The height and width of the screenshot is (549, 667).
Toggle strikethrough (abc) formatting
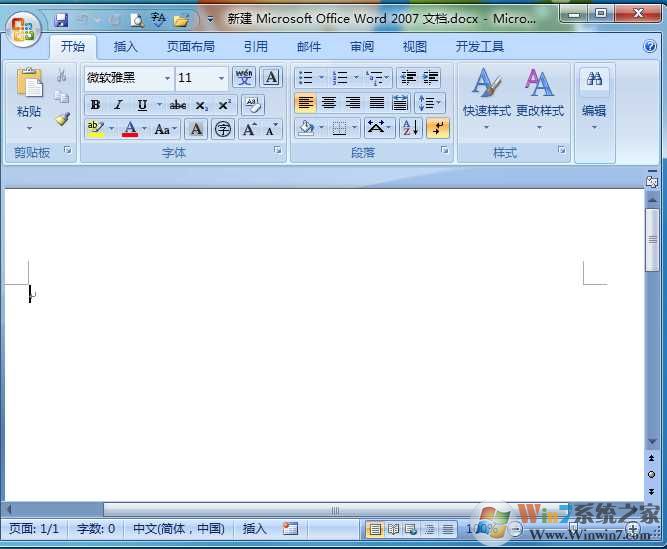178,105
